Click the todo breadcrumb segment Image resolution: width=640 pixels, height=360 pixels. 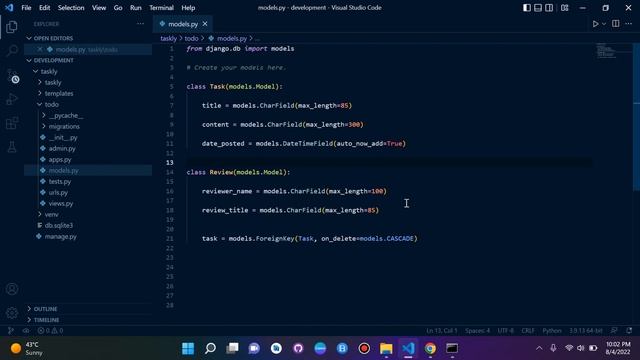[x=191, y=38]
